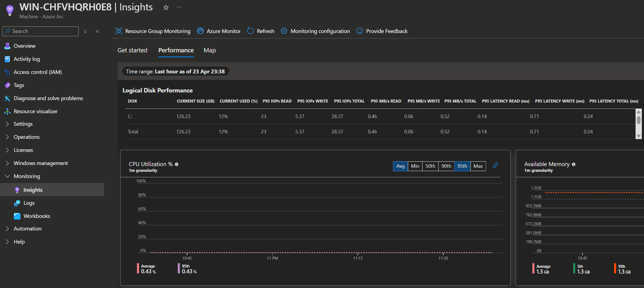This screenshot has height=288, width=644.
Task: Click the Provide Feedback smiley icon
Action: coord(360,31)
